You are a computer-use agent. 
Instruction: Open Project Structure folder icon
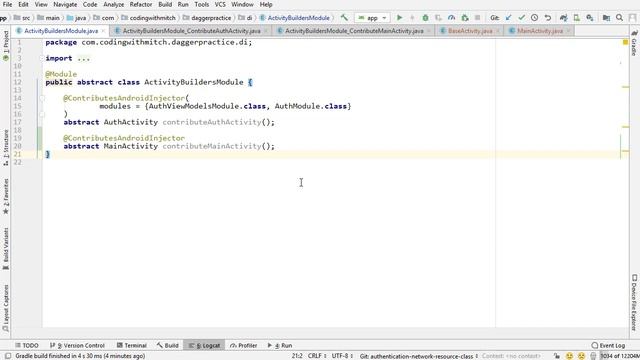point(606,18)
